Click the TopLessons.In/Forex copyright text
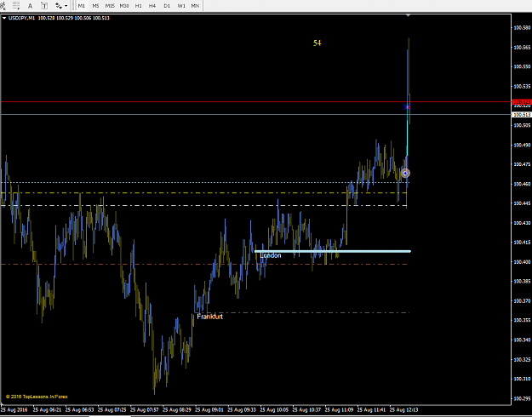Screen dimensions: 532x417 pos(37,397)
